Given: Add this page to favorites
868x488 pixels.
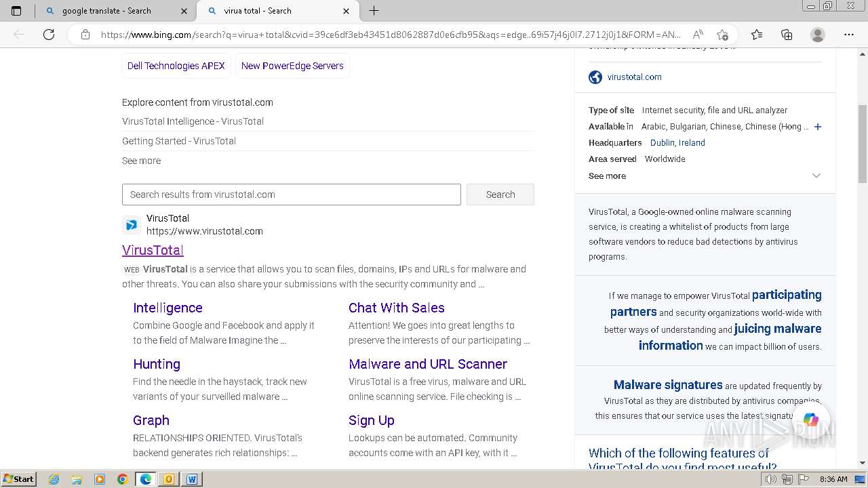Looking at the screenshot, I should coord(722,35).
